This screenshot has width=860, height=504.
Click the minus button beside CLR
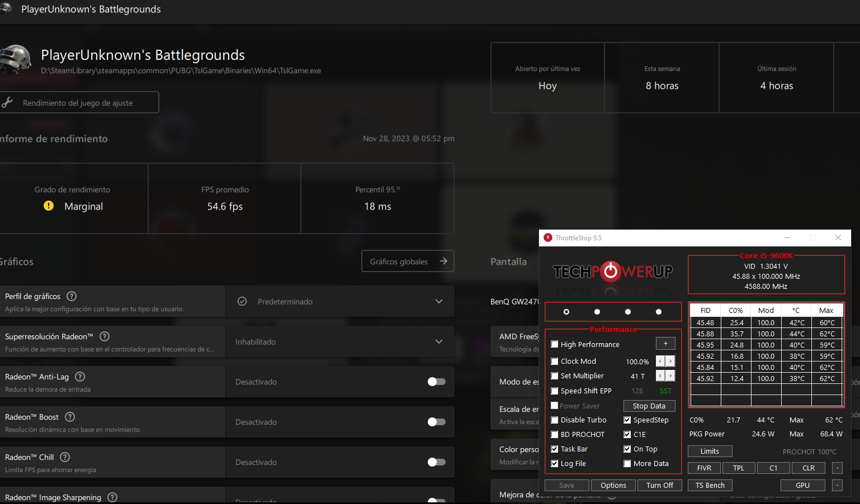coord(837,468)
